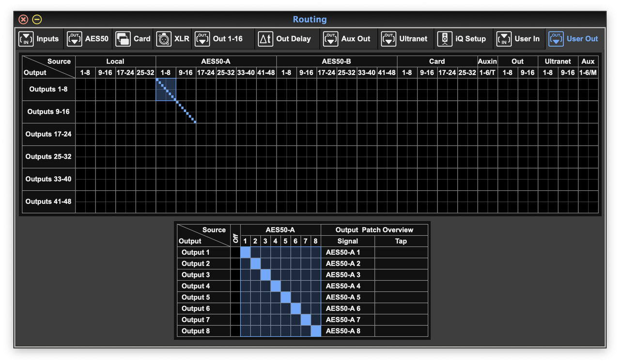Select the XLR routing icon
This screenshot has height=364, width=620.
172,39
